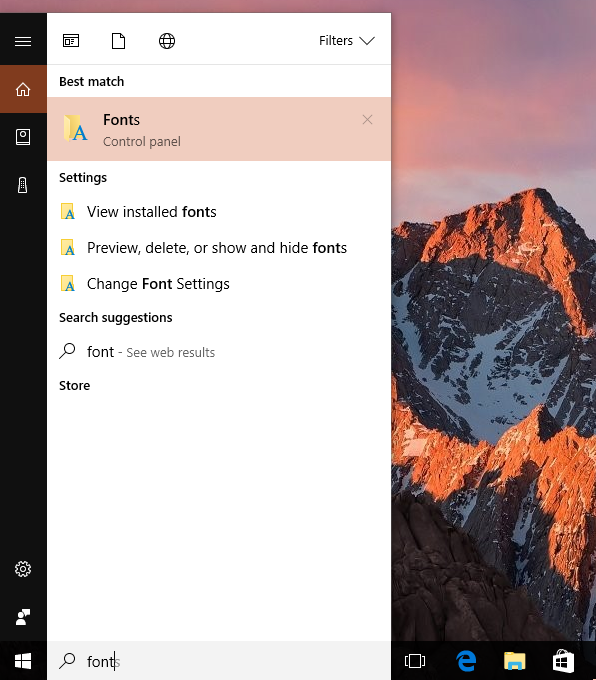Open Microsoft Store from taskbar

[563, 661]
